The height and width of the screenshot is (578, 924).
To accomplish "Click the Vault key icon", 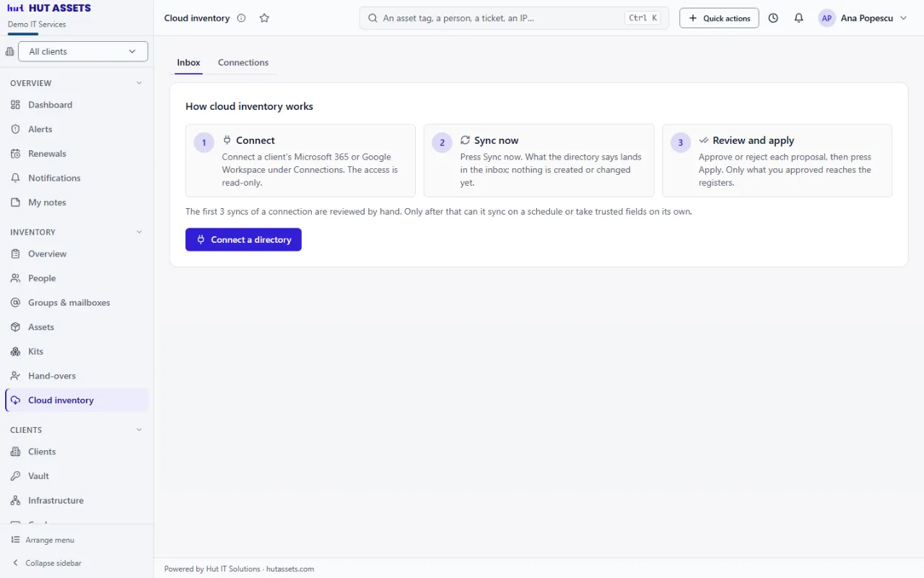I will 15,476.
